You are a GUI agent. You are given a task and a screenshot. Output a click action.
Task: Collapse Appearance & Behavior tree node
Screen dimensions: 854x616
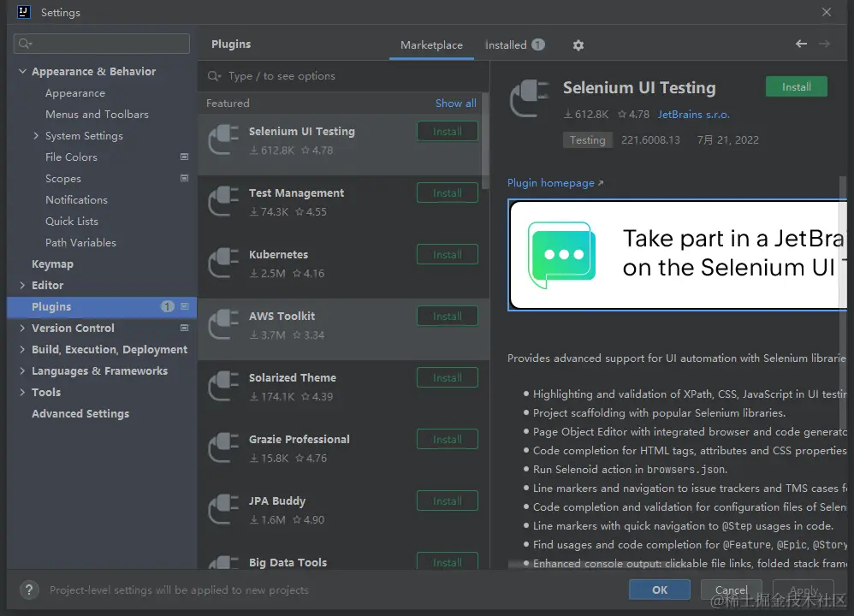(22, 71)
